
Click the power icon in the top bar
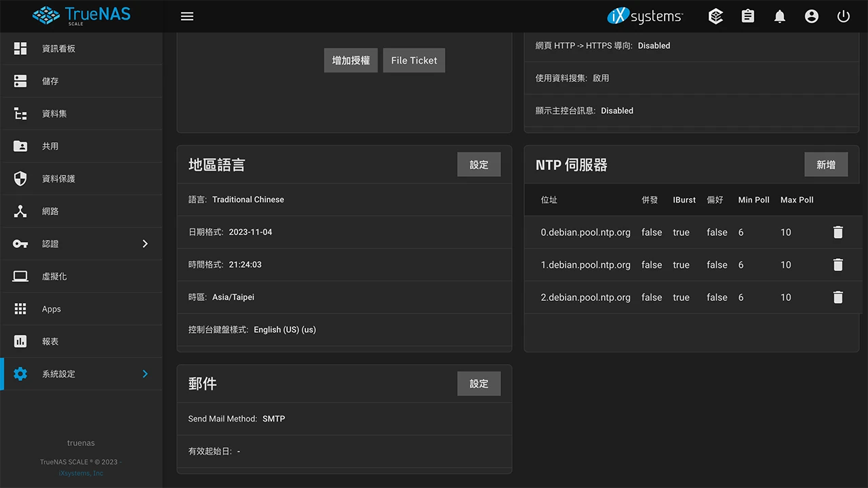point(843,16)
